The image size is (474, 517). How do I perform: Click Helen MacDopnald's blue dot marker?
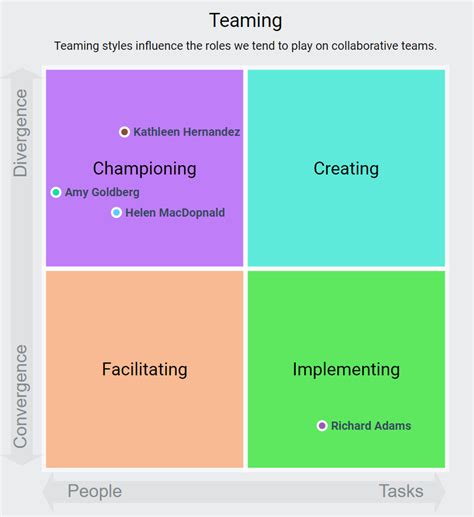116,213
